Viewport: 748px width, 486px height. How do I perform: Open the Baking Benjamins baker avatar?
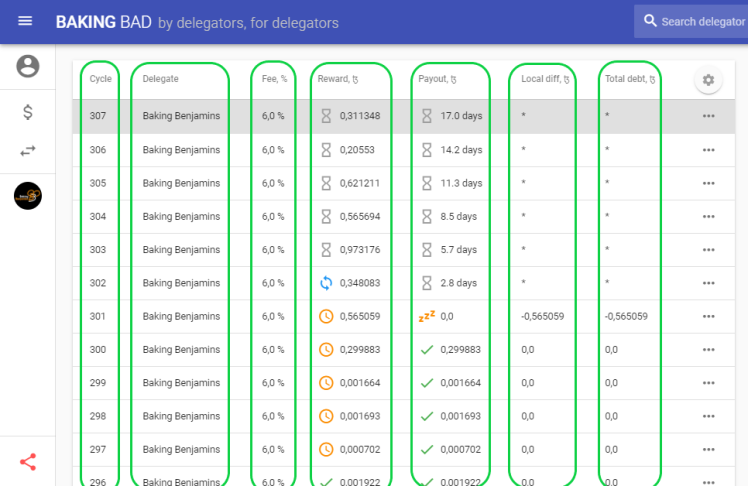click(28, 196)
